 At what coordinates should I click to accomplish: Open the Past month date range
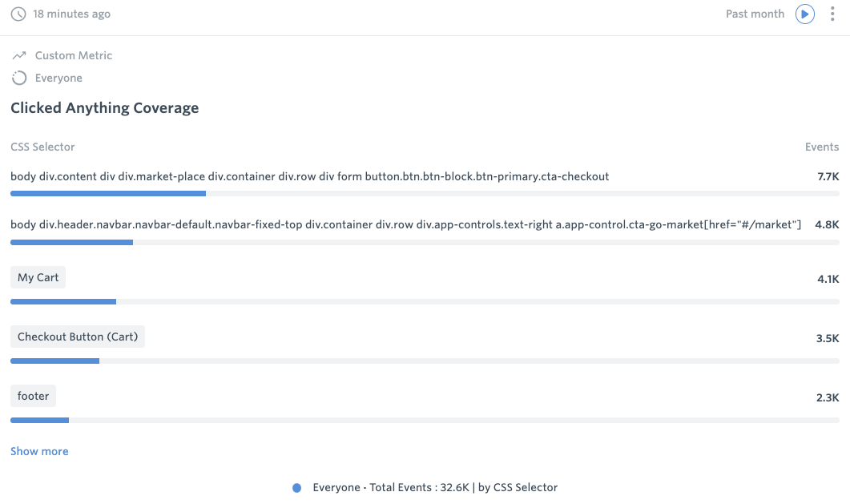click(755, 14)
